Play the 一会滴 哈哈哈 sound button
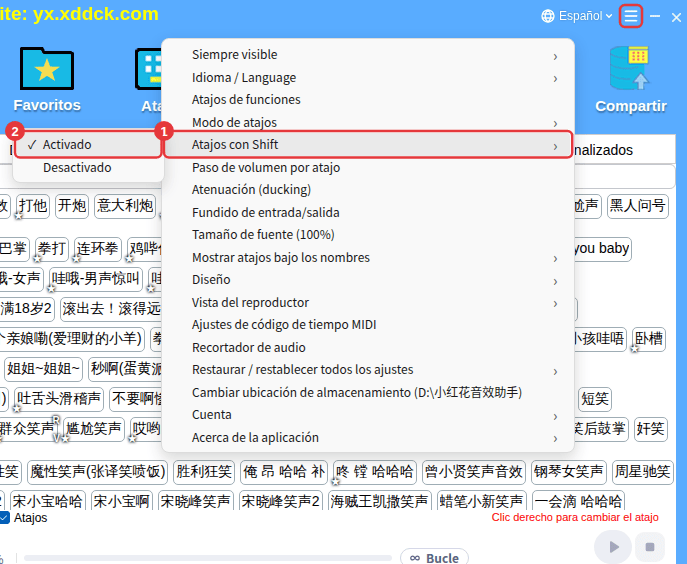 click(x=578, y=501)
